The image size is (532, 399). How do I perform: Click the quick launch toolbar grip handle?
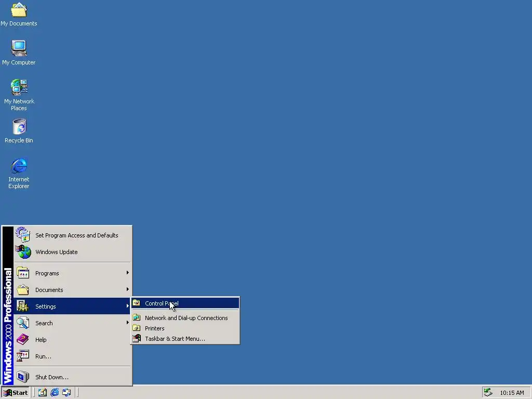(34, 393)
